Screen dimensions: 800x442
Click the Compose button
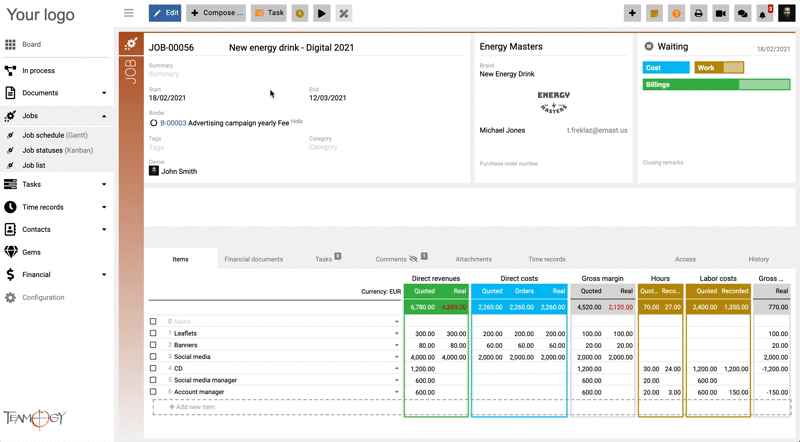(x=216, y=13)
